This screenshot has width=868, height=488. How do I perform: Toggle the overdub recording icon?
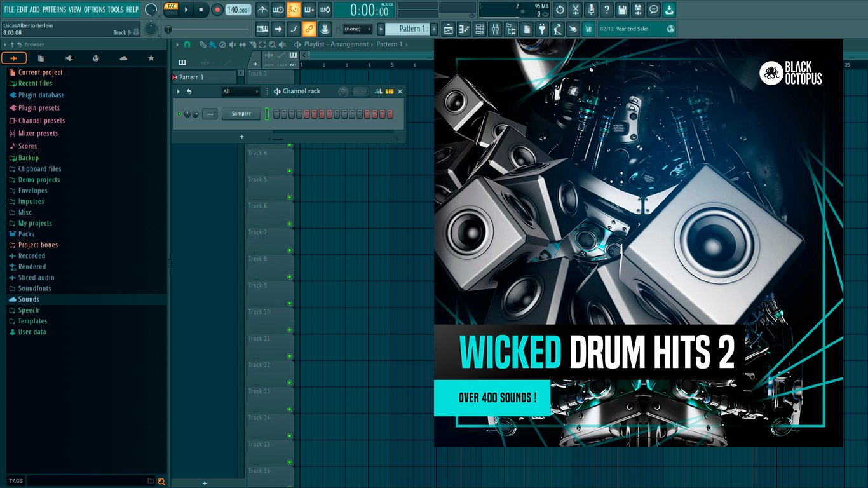(x=309, y=10)
